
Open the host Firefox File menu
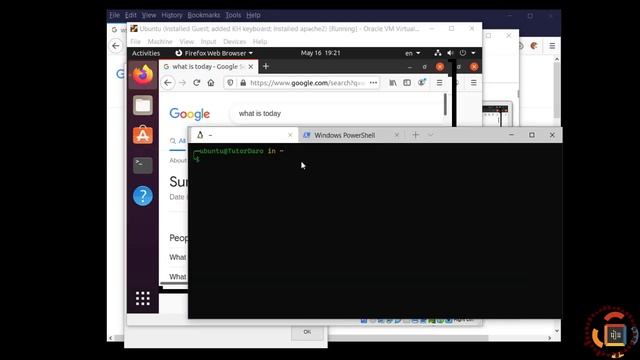(114, 15)
